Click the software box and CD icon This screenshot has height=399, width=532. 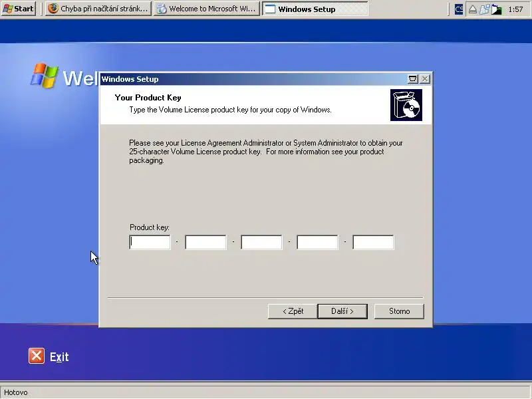pos(406,105)
